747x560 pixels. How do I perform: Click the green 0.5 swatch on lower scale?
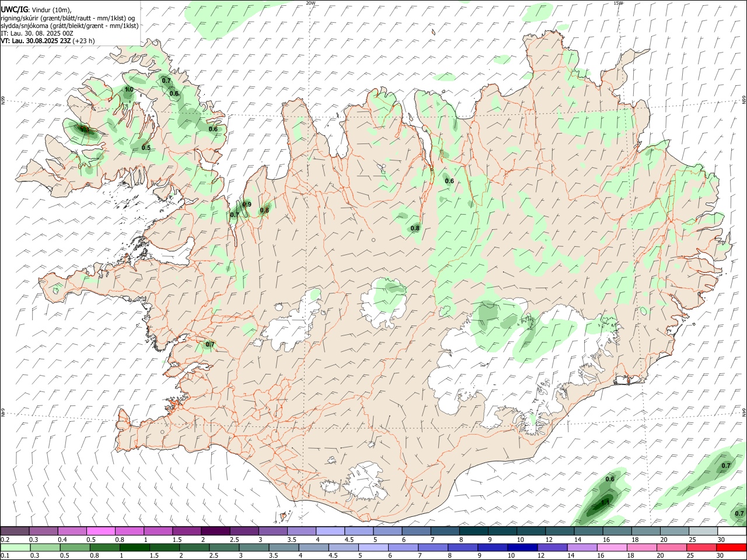(x=75, y=548)
